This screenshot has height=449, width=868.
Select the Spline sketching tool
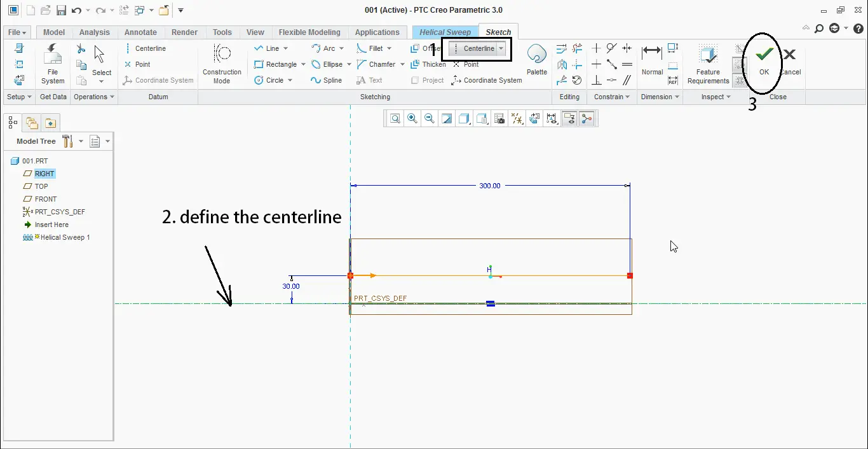click(326, 80)
